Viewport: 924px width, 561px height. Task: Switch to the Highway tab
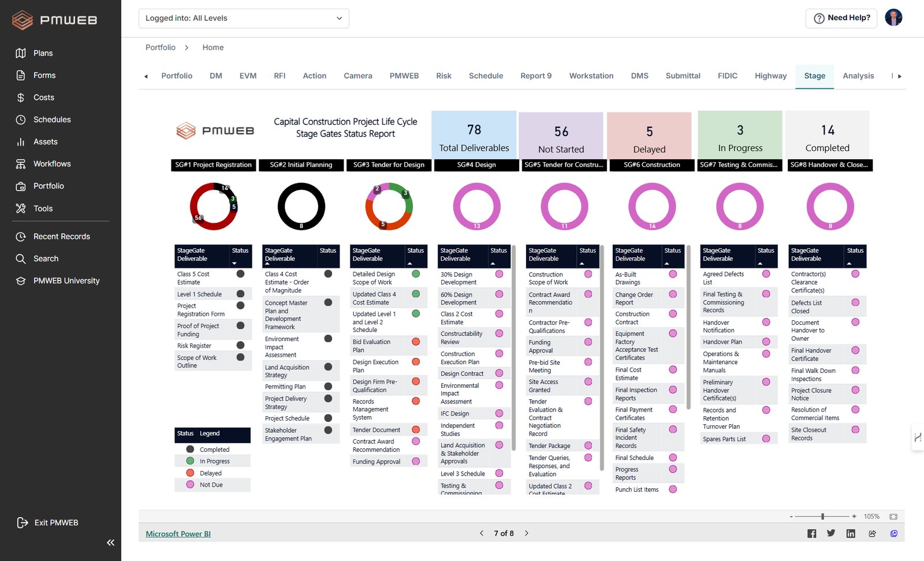tap(770, 76)
